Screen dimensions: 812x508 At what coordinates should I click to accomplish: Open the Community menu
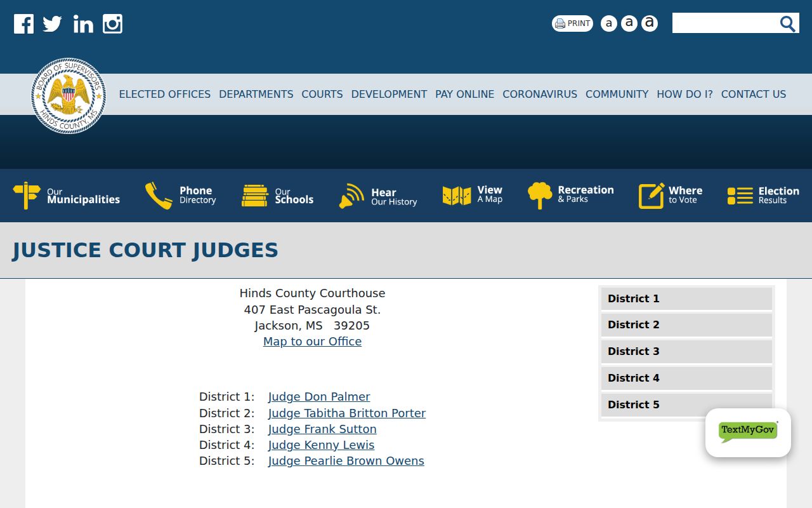[617, 94]
